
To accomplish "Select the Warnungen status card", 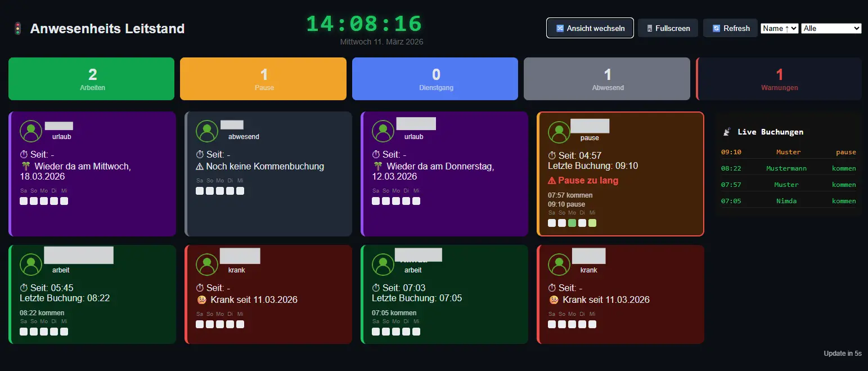I will pyautogui.click(x=779, y=79).
